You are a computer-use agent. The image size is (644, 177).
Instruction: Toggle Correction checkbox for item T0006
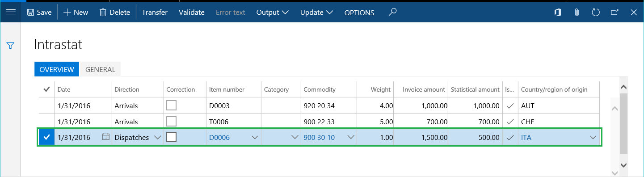point(171,121)
